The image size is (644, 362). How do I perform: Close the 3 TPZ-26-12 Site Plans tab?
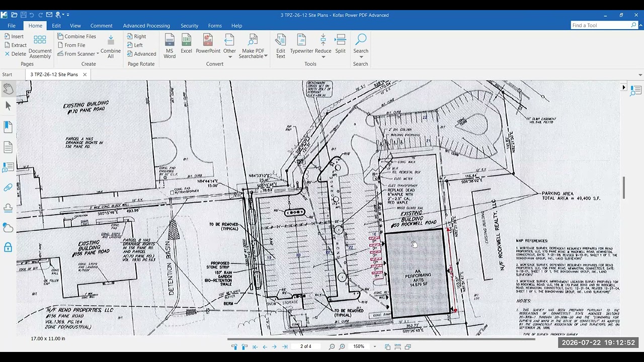pos(85,74)
